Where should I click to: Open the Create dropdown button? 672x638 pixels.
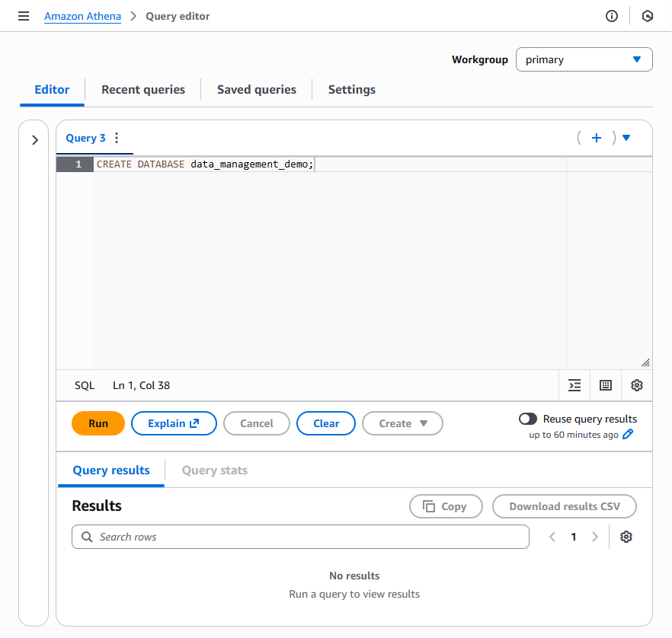(402, 423)
